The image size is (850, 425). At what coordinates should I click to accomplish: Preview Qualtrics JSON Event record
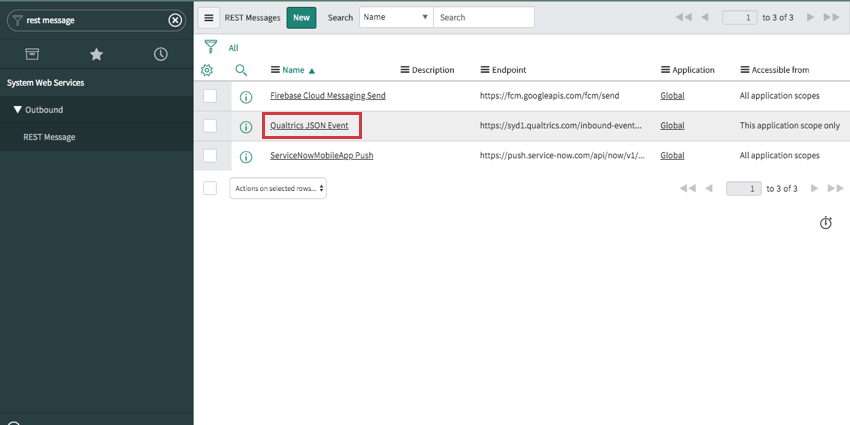click(246, 127)
